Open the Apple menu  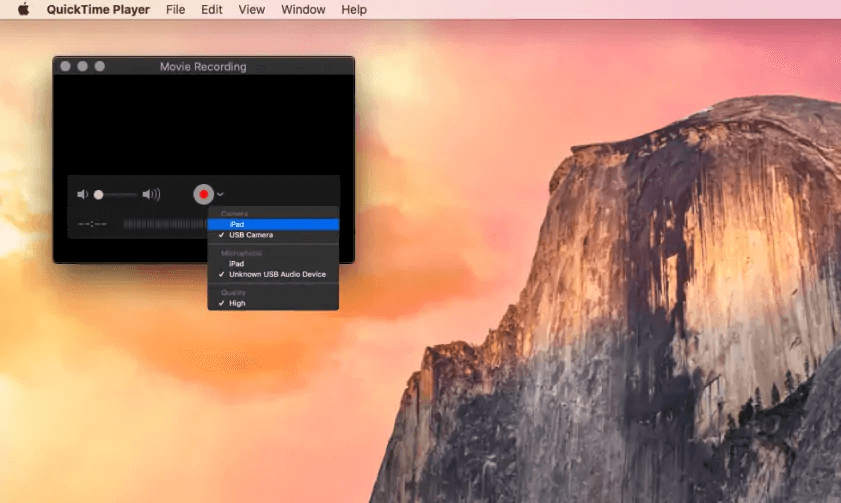[23, 10]
